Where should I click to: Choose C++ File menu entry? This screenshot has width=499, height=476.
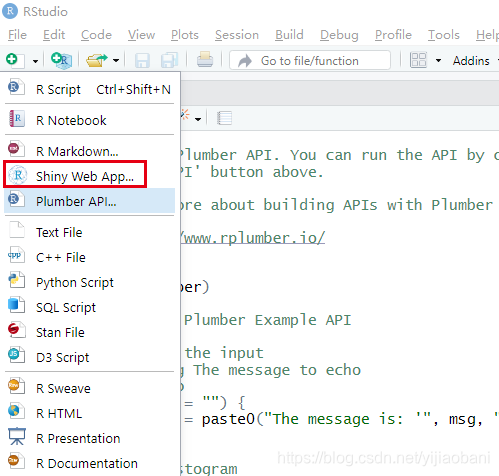[x=89, y=257]
